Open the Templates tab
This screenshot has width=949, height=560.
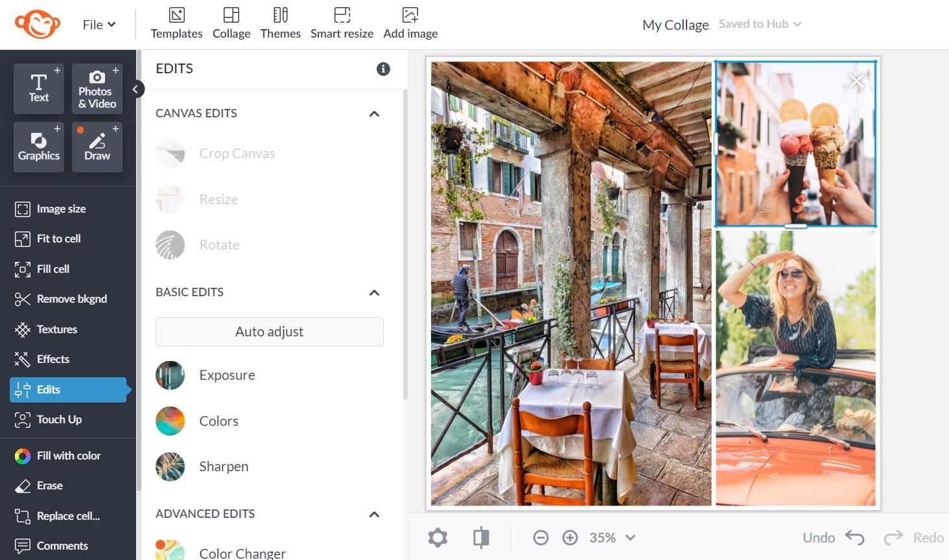[176, 24]
